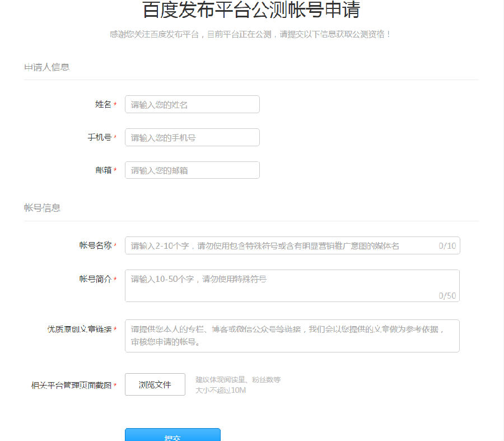Click the 帐号信息 section heading

click(42, 208)
